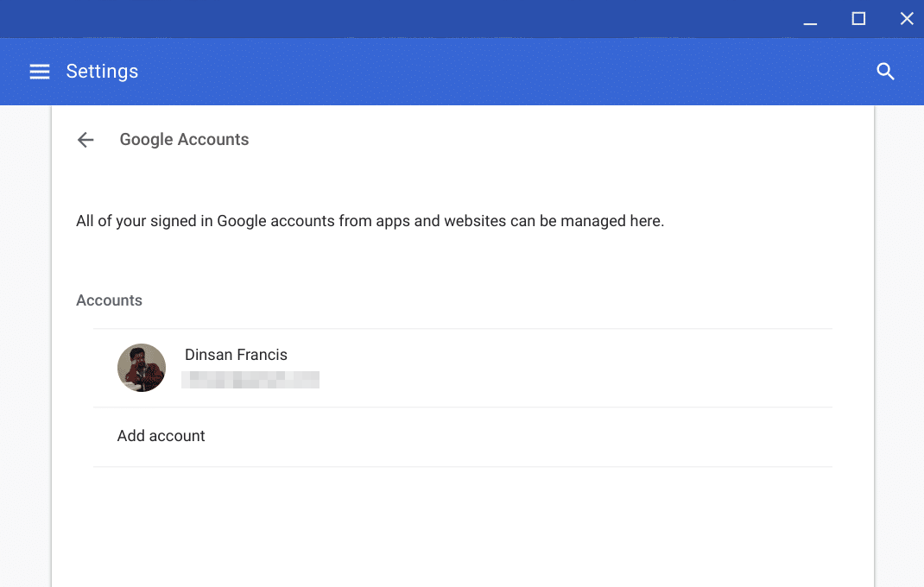Screen dimensions: 924x587
Task: Minimize the Settings window
Action: 810,18
